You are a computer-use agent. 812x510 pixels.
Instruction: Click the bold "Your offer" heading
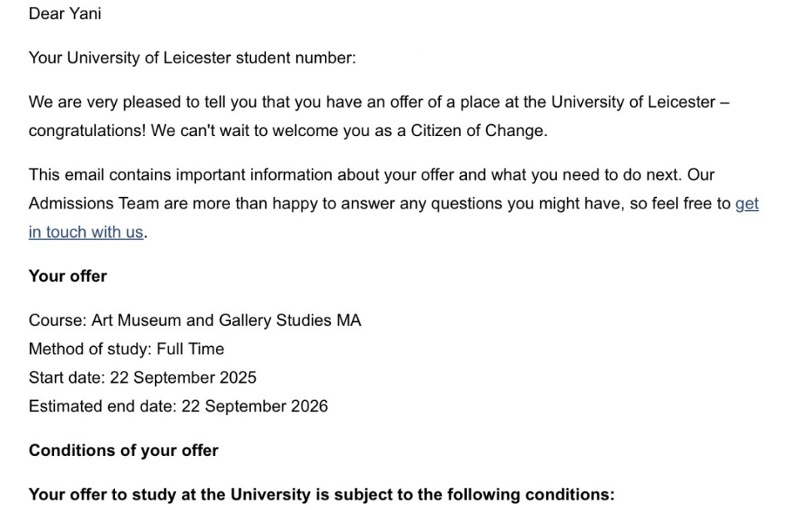click(68, 276)
